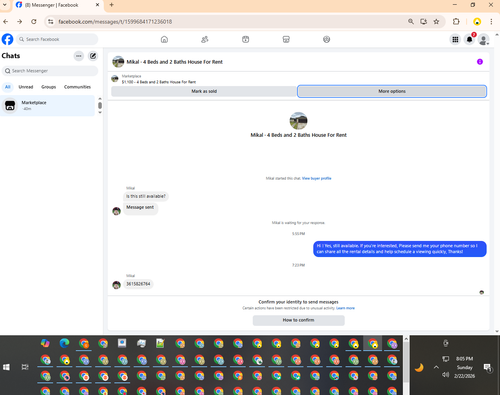Viewport: 500px width, 395px height.
Task: Click the How to confirm button
Action: (298, 320)
